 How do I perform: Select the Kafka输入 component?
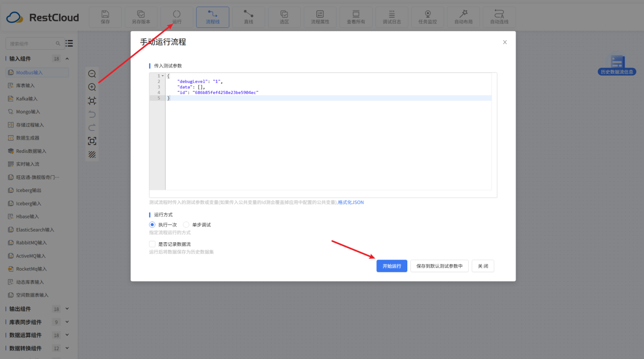pyautogui.click(x=37, y=99)
